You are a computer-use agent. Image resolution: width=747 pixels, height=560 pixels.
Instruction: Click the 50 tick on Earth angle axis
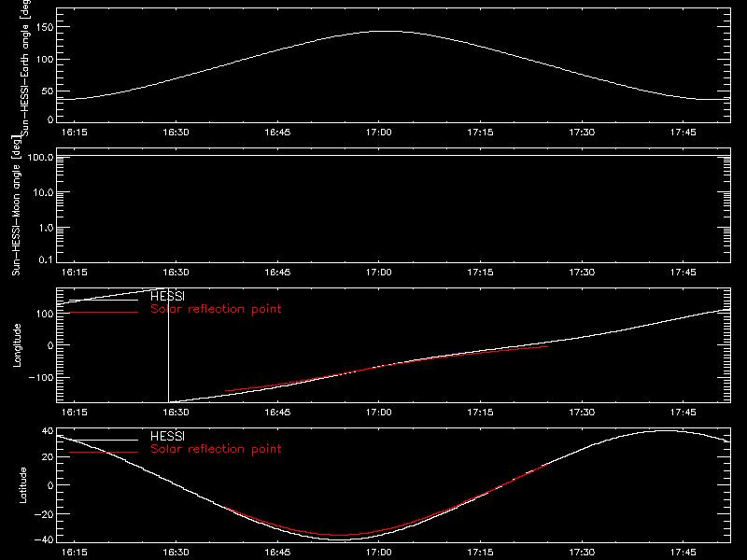pyautogui.click(x=48, y=91)
